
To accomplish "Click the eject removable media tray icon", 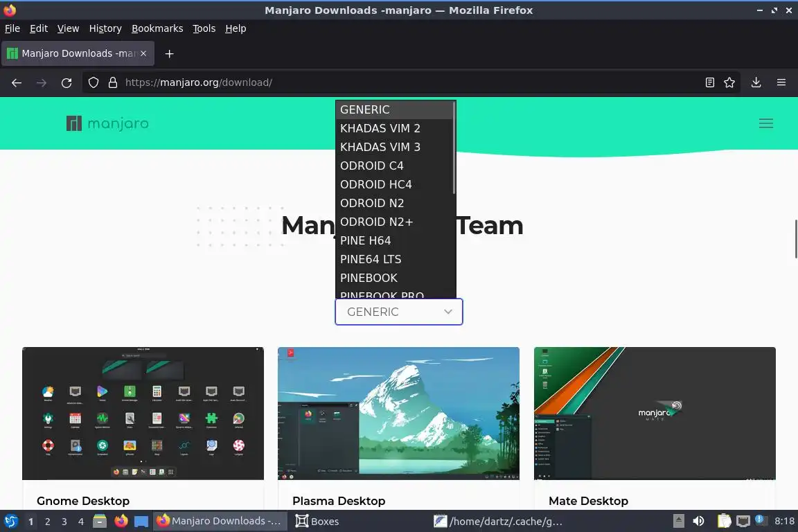I will coord(678,522).
